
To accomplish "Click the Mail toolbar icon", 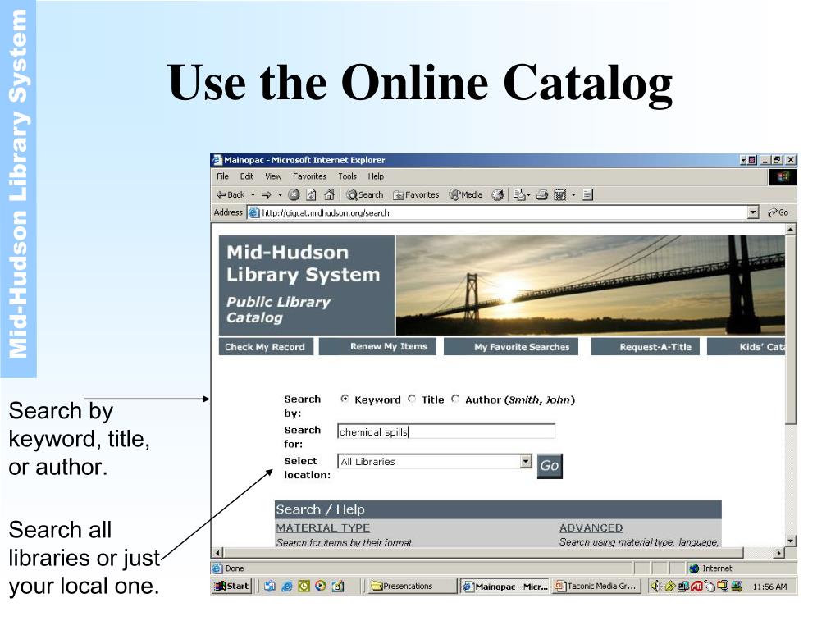I will [x=518, y=195].
